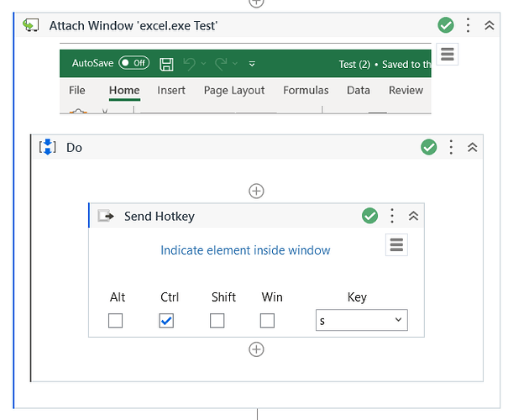This screenshot has width=508, height=420.
Task: Open Send Hotkey hamburger options menu
Action: tap(396, 244)
